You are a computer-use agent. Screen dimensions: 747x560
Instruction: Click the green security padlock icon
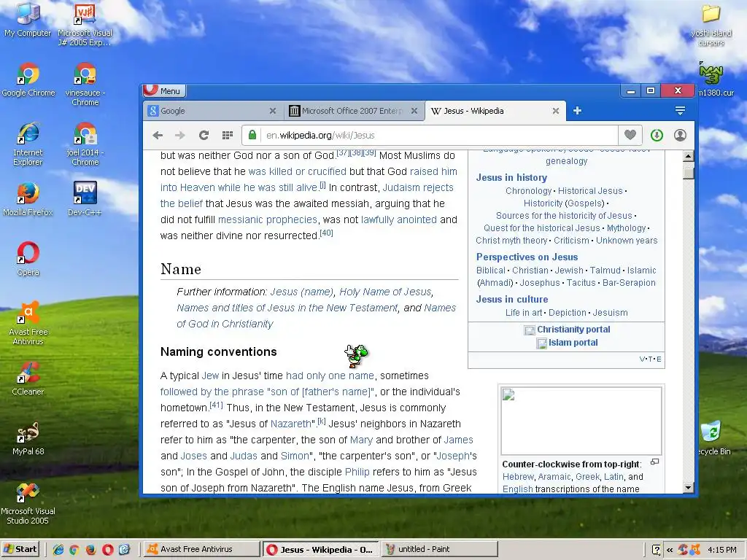(x=252, y=135)
